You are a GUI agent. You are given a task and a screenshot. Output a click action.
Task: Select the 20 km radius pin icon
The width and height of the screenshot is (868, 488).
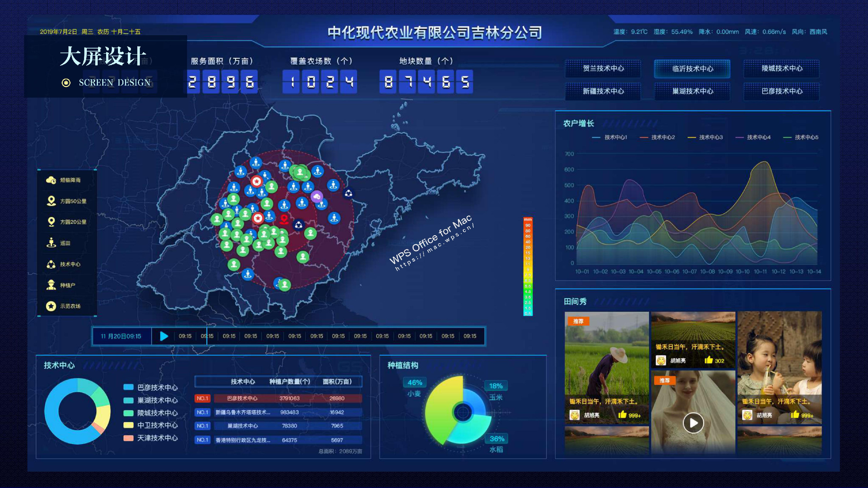click(x=51, y=222)
